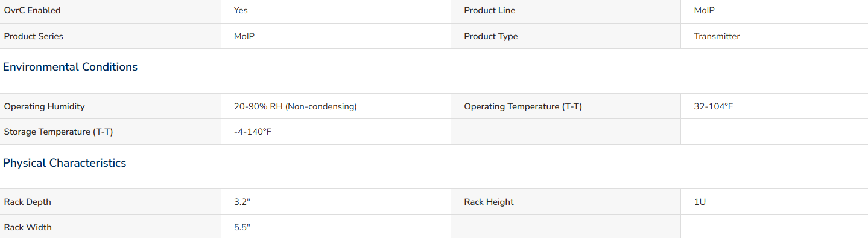Image resolution: width=868 pixels, height=238 pixels.
Task: Click the Rack Height label
Action: 489,202
